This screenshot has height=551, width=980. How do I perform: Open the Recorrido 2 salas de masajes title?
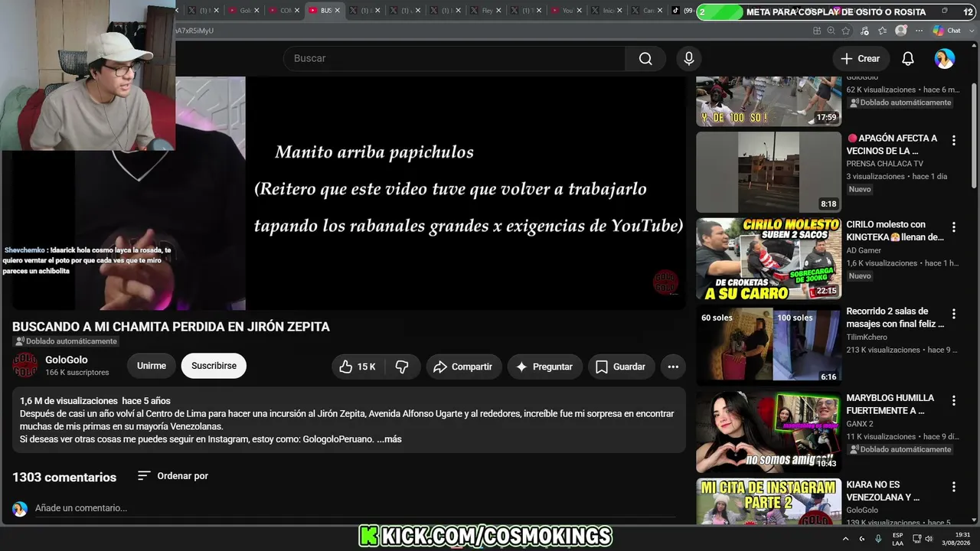pos(895,318)
